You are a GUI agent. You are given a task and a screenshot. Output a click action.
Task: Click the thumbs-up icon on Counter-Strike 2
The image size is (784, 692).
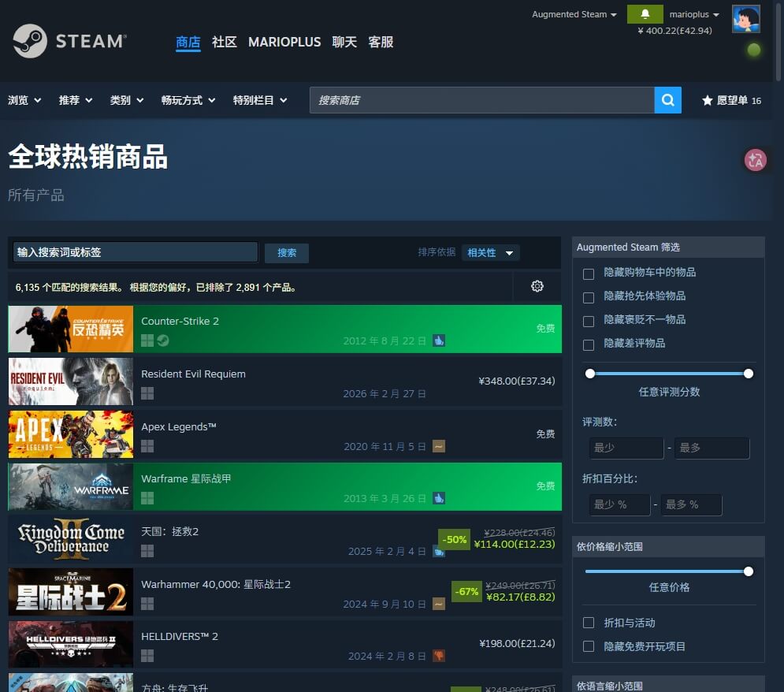click(439, 340)
